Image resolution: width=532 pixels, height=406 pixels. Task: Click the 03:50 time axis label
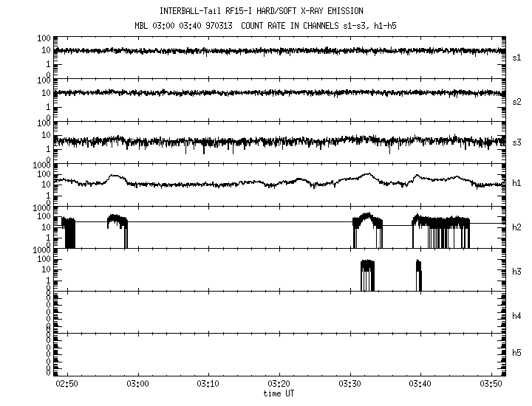491,385
